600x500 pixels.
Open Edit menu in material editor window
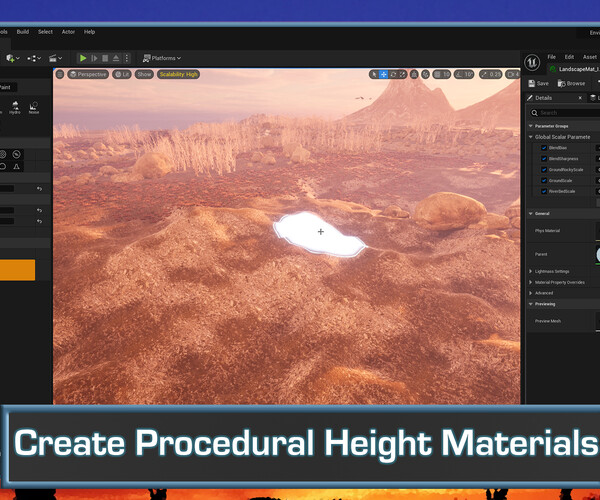pos(569,57)
